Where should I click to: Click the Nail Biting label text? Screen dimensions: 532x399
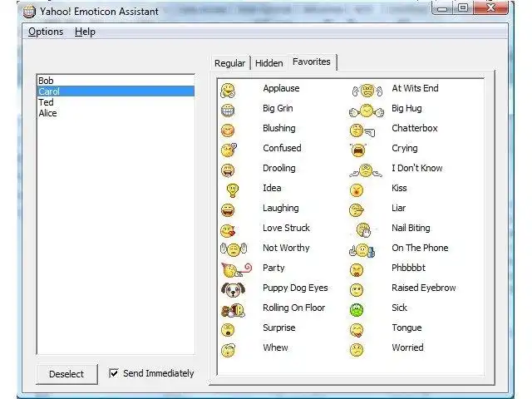tap(411, 228)
